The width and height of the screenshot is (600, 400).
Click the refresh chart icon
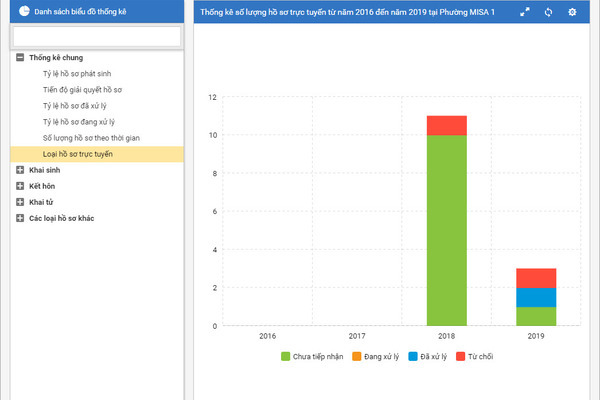(548, 12)
